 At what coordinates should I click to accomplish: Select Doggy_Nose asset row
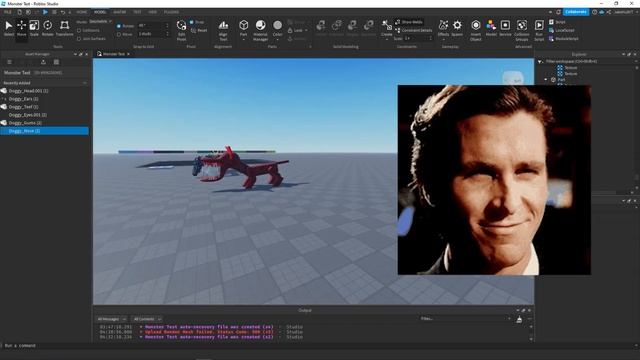(44, 131)
